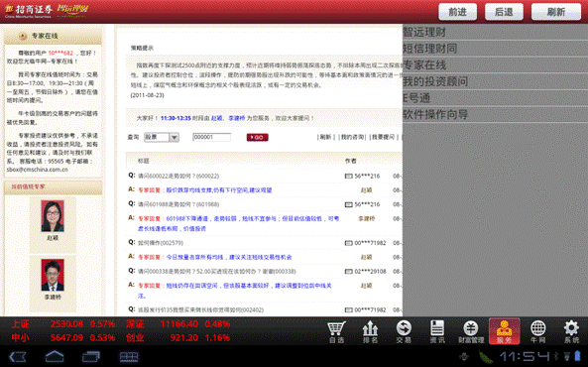Screen dimensions: 588x367
Task: Choose E号通 from the side menu
Action: [495, 98]
